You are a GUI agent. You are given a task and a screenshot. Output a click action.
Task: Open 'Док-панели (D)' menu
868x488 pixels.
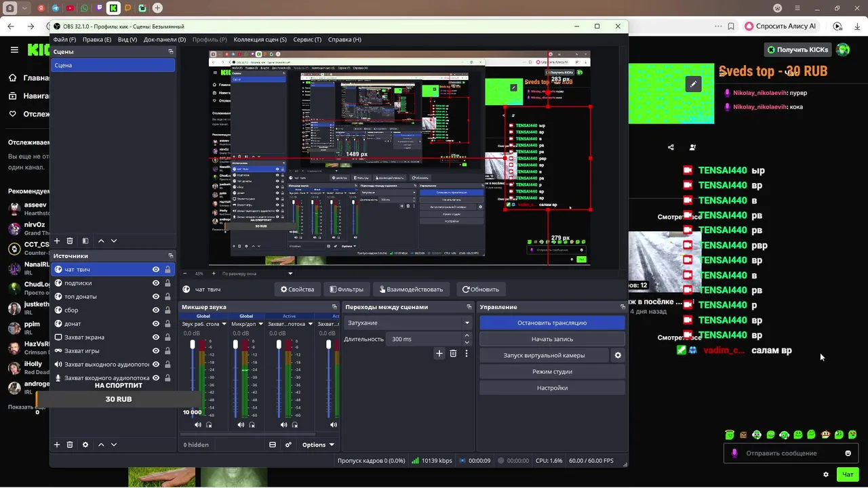click(164, 39)
